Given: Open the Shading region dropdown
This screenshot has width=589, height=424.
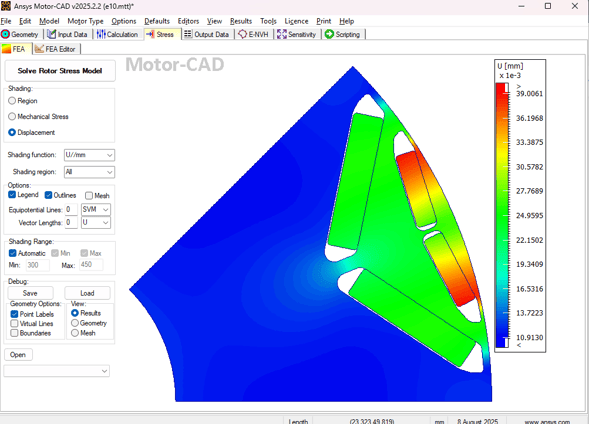Looking at the screenshot, I should (89, 172).
